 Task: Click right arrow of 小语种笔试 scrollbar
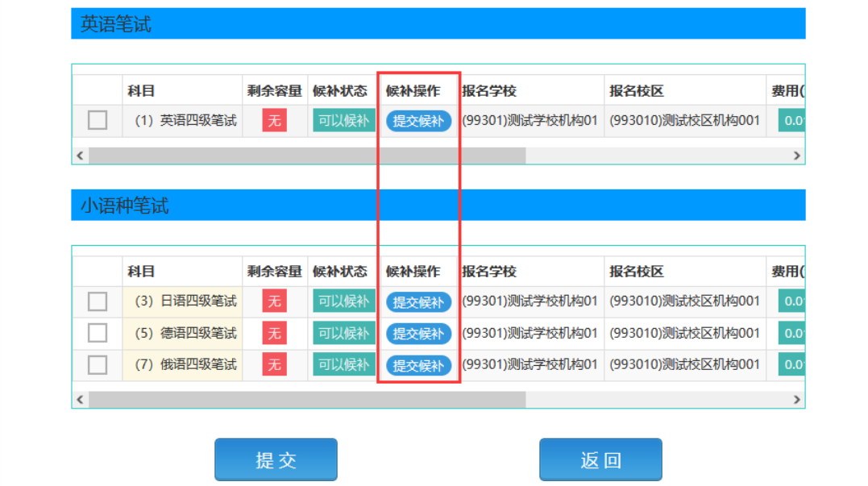click(x=796, y=400)
